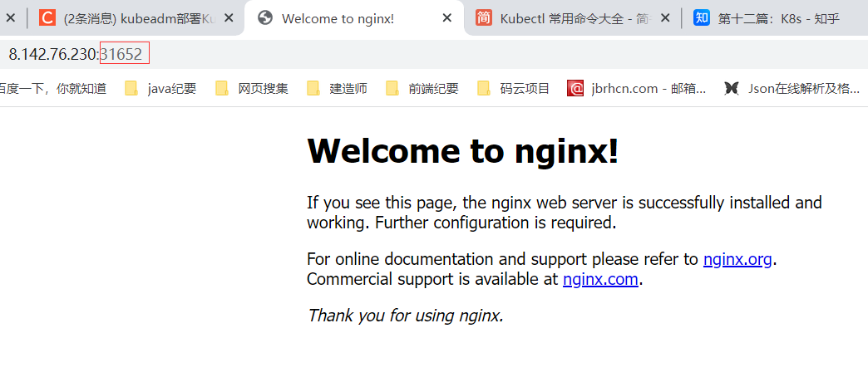The height and width of the screenshot is (382, 868).
Task: Follow the nginx.com link
Action: pyautogui.click(x=600, y=279)
